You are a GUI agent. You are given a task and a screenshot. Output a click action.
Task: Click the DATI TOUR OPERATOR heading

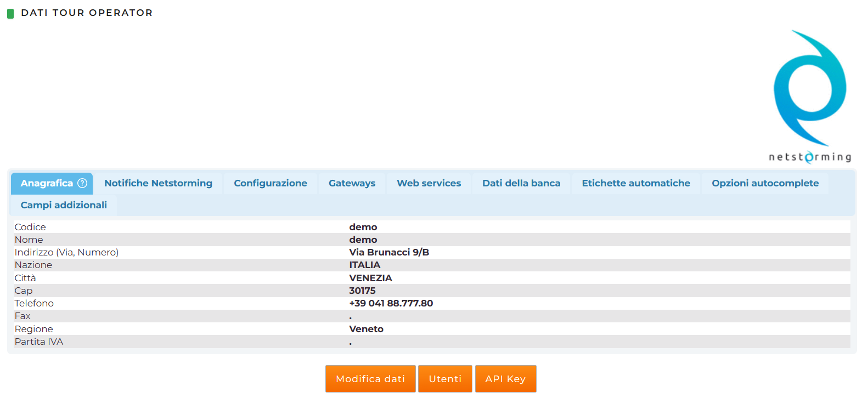point(87,13)
